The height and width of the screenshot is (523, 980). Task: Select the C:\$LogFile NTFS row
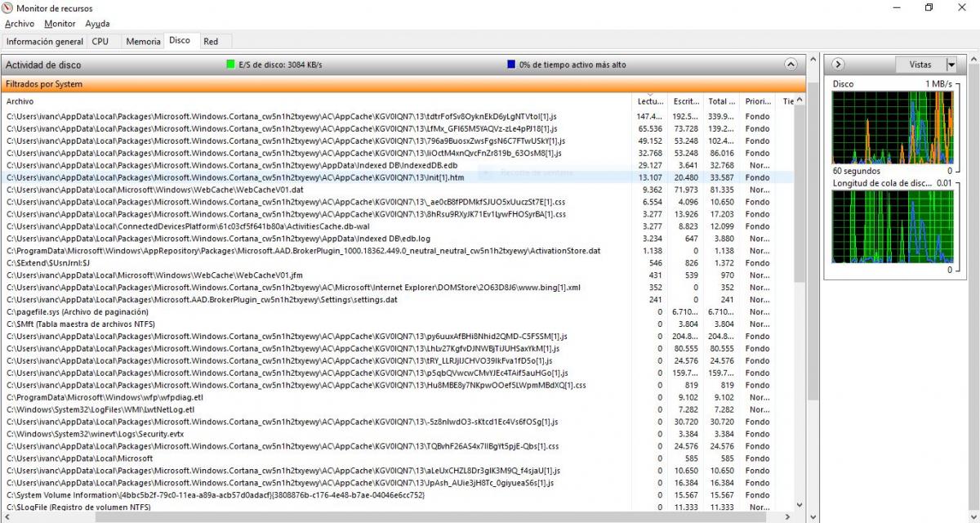tap(398, 507)
